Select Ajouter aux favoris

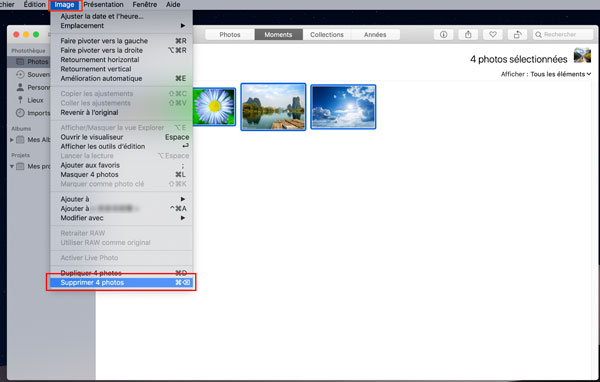[121, 165]
